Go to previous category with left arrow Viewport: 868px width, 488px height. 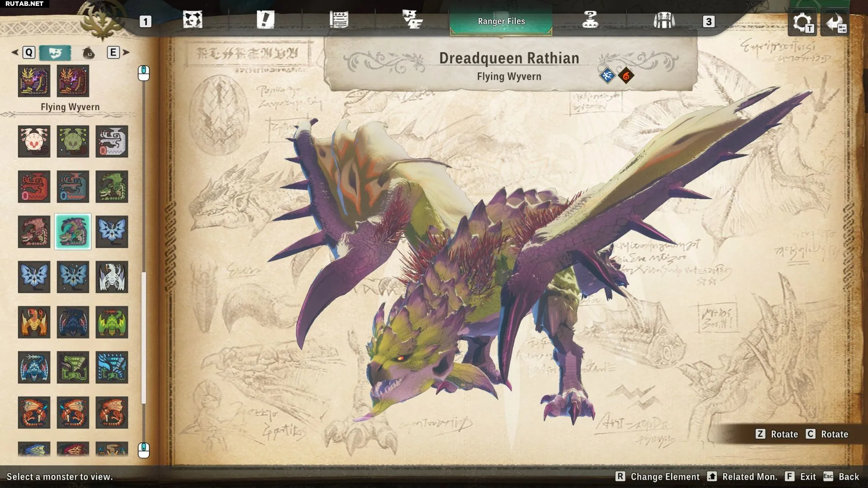pyautogui.click(x=15, y=52)
